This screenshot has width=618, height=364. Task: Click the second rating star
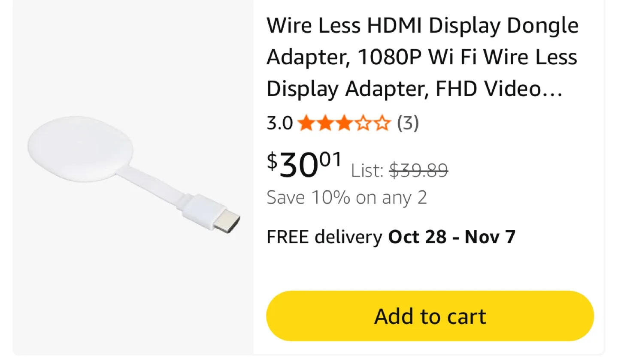point(326,123)
